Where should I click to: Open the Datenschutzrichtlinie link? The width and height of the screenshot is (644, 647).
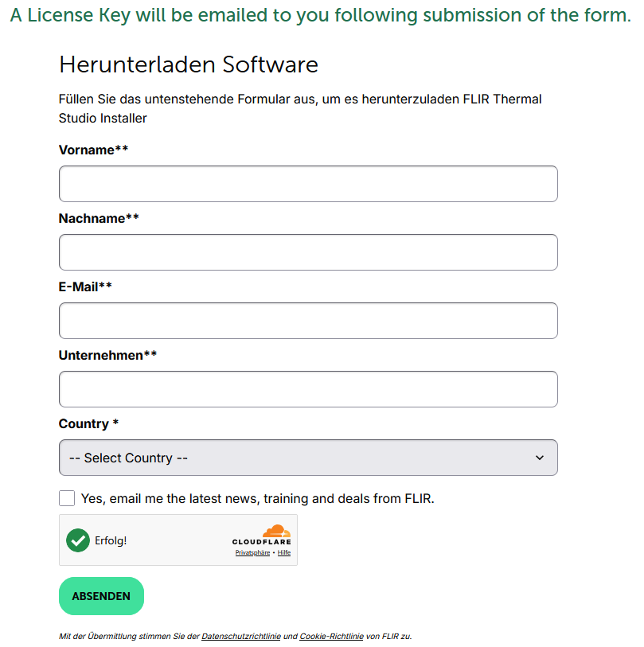coord(241,637)
